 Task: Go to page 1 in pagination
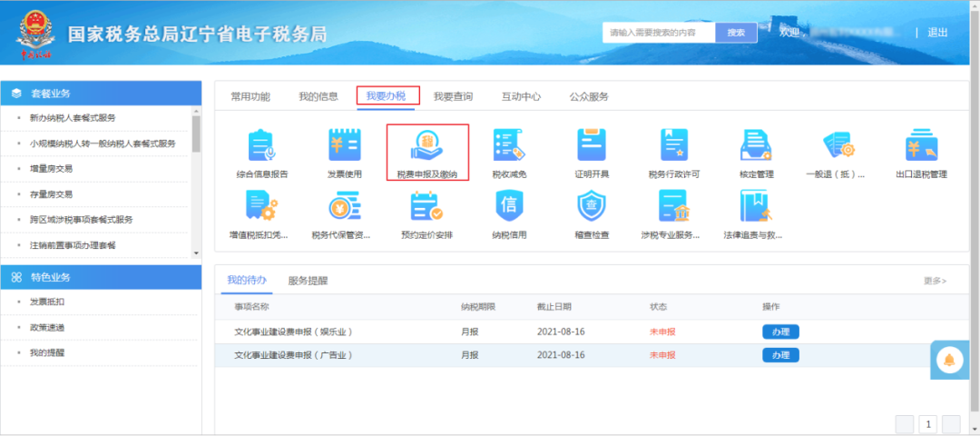pos(928,425)
